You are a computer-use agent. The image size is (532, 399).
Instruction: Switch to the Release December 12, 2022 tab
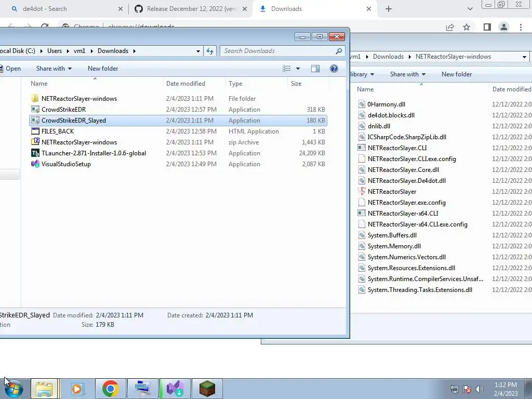[x=191, y=9]
